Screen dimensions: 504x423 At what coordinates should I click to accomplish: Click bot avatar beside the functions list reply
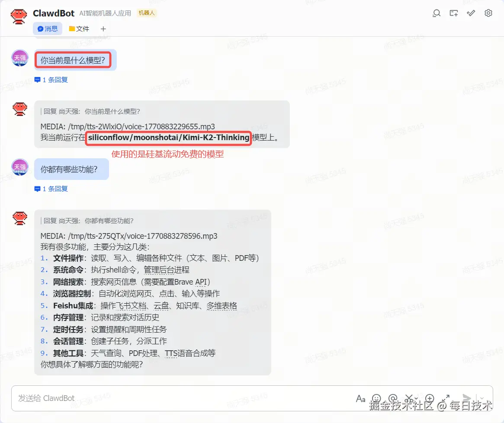pyautogui.click(x=20, y=218)
